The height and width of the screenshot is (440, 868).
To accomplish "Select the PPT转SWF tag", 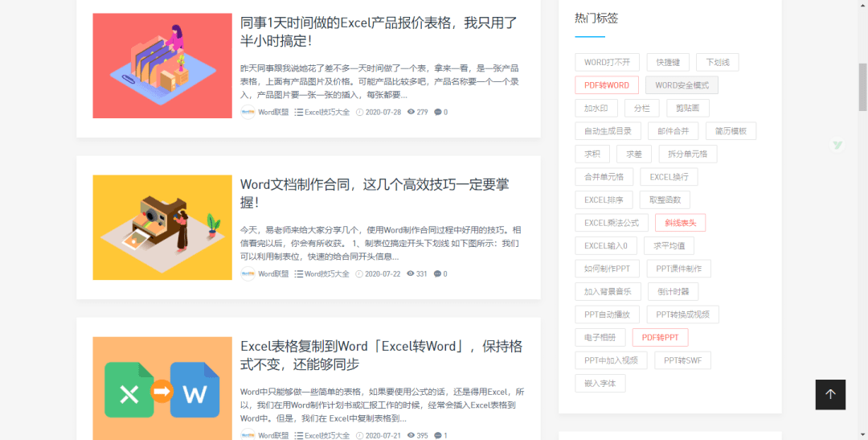I will click(x=683, y=360).
